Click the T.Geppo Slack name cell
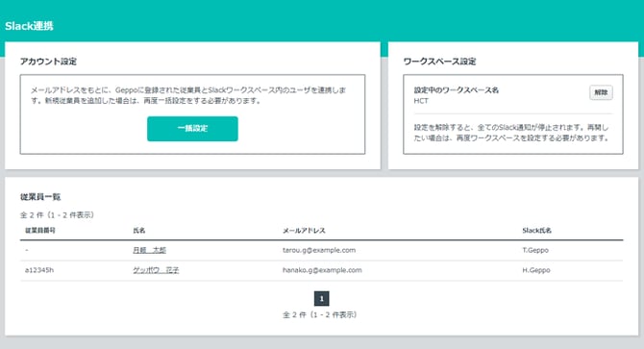The image size is (644, 349). click(535, 250)
